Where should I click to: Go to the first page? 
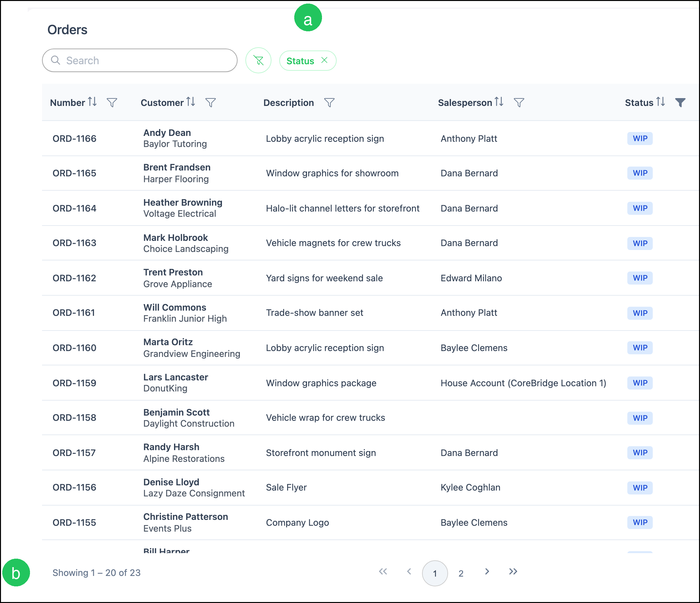(383, 572)
